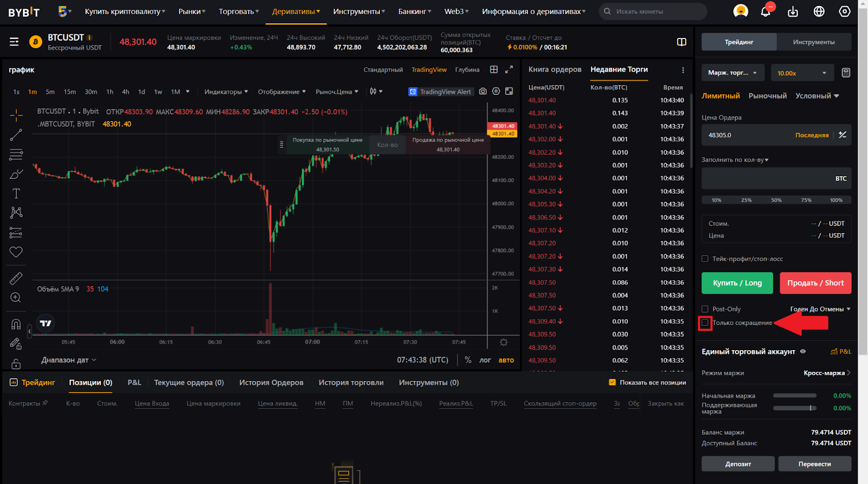Open the favorites heart tool
868x484 pixels.
(16, 252)
